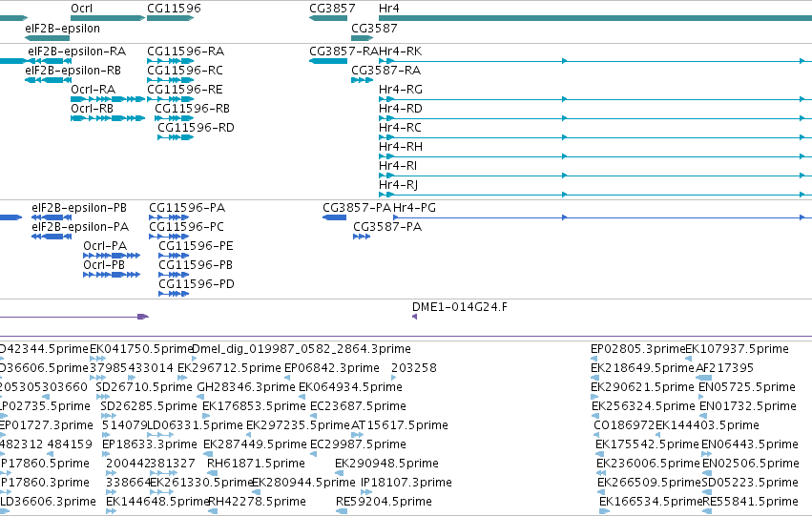This screenshot has height=516, width=812.
Task: Select the CG11596-RC transcript
Action: pos(185,71)
